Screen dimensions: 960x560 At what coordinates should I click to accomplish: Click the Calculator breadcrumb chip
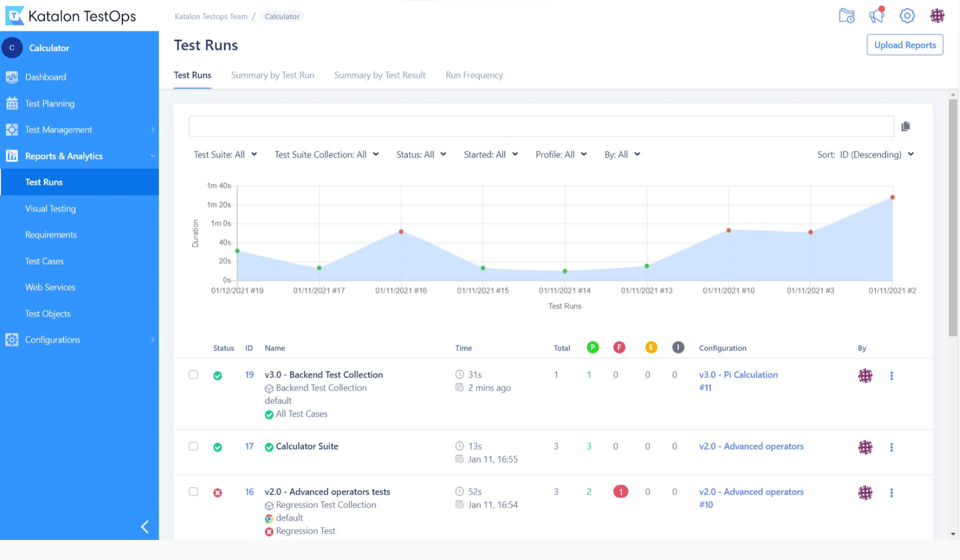(x=282, y=16)
